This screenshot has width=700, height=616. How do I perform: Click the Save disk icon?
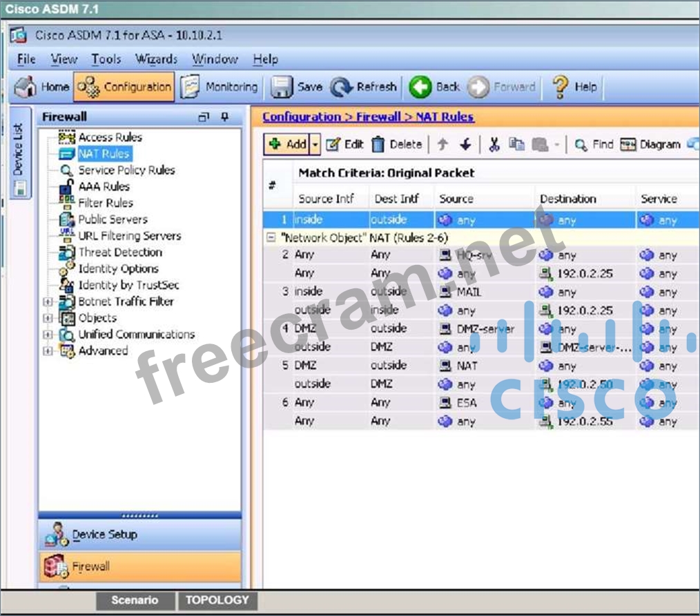281,87
